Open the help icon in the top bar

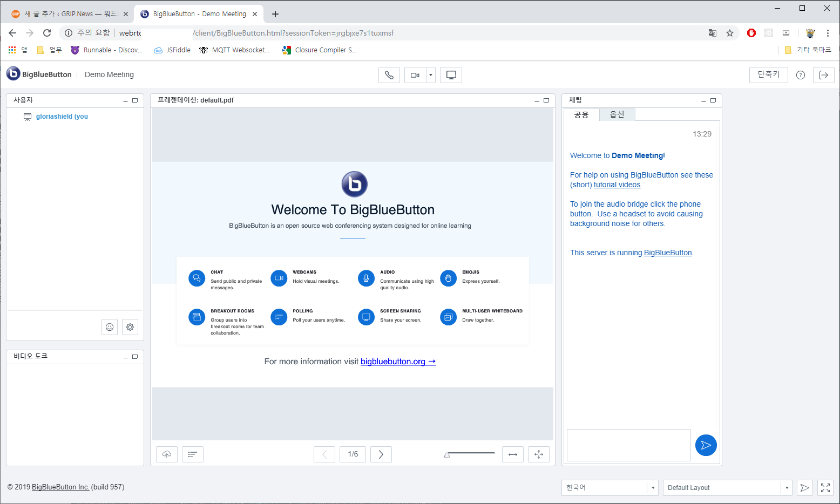point(801,75)
